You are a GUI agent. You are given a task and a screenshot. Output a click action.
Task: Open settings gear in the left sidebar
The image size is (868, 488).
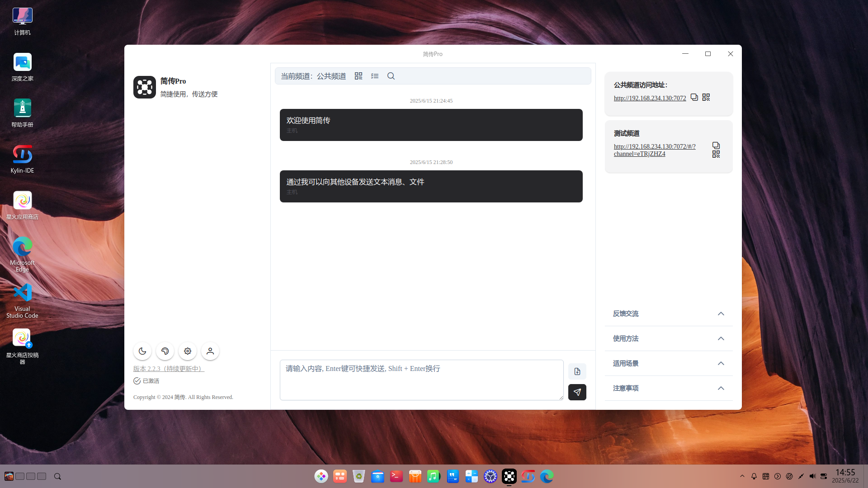[188, 351]
